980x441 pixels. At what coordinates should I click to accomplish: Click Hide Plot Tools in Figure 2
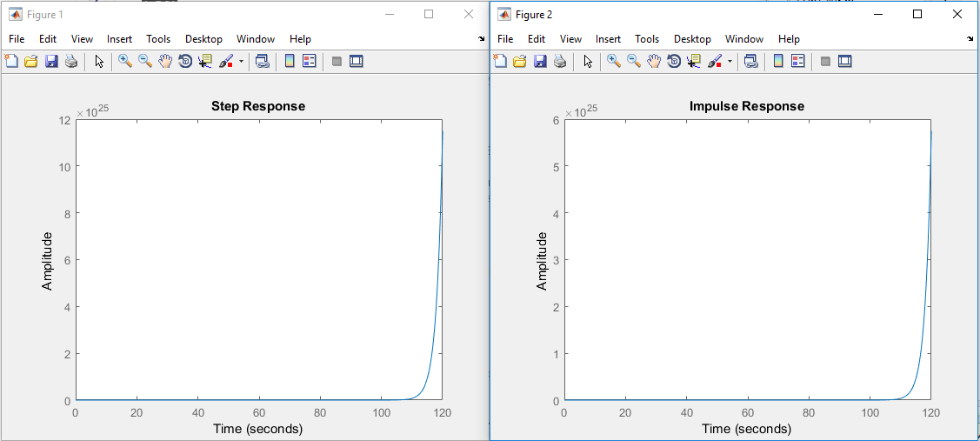tap(825, 61)
